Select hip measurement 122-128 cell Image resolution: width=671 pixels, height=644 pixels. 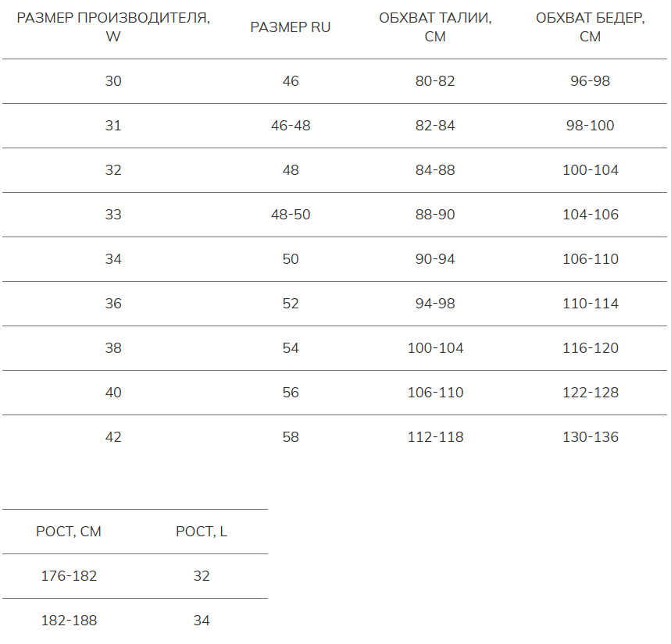(591, 393)
